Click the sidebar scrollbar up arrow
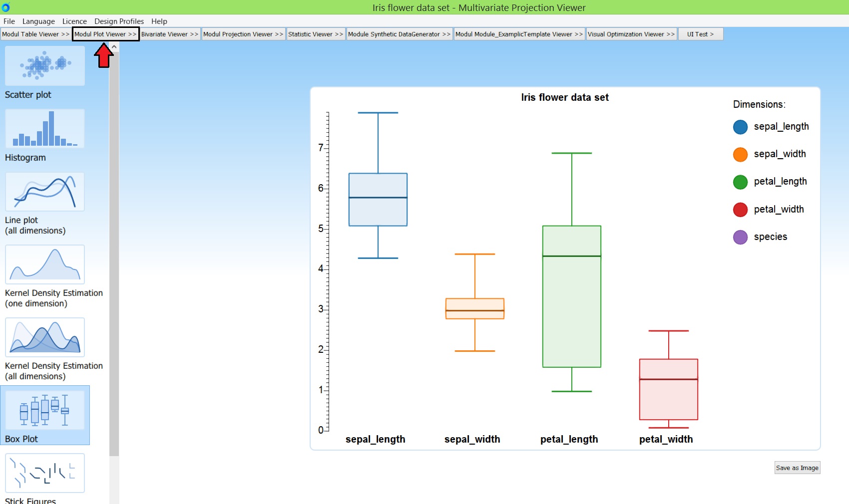Image resolution: width=849 pixels, height=504 pixels. 114,45
